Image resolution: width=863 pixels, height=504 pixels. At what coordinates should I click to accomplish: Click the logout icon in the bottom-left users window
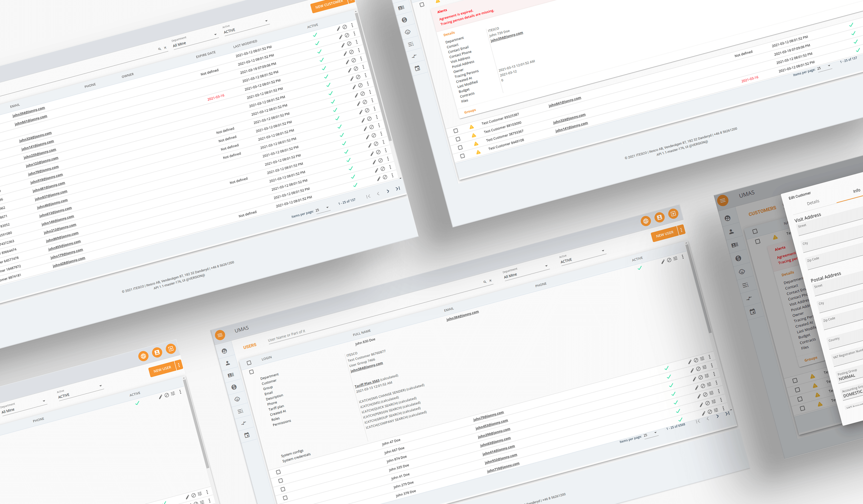point(171,349)
